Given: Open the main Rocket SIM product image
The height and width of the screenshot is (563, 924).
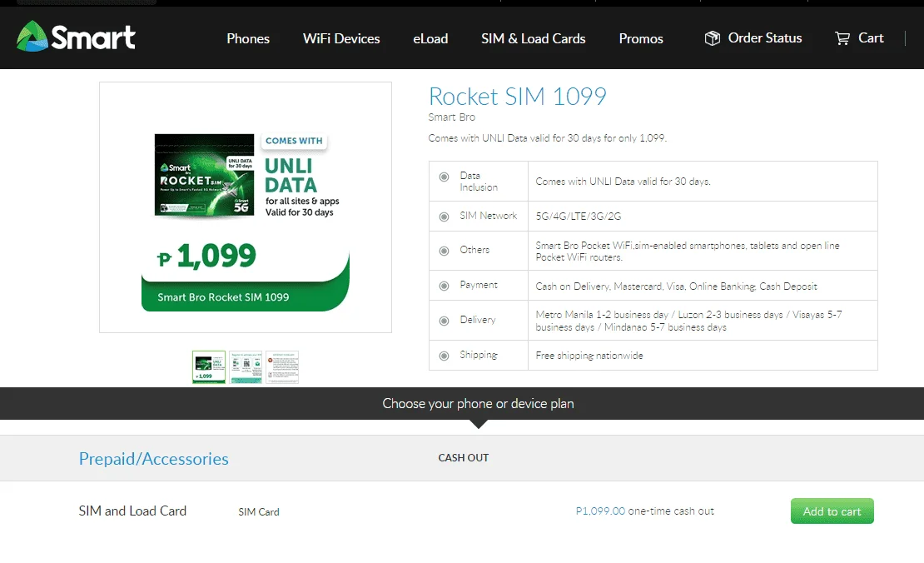Looking at the screenshot, I should click(246, 207).
